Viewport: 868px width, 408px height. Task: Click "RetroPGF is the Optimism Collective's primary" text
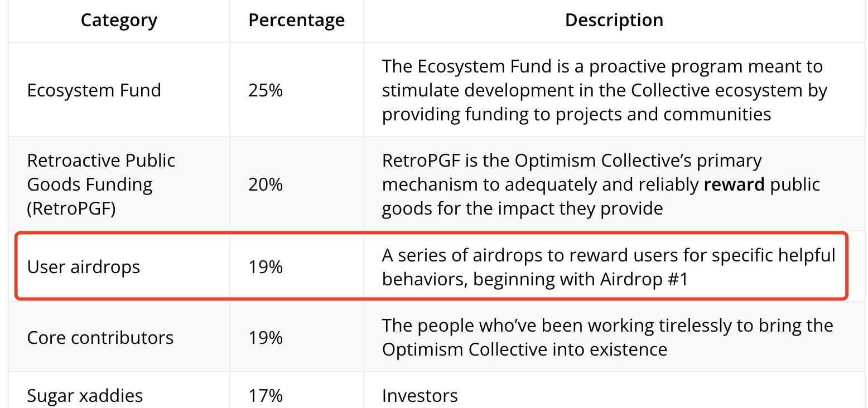(571, 161)
